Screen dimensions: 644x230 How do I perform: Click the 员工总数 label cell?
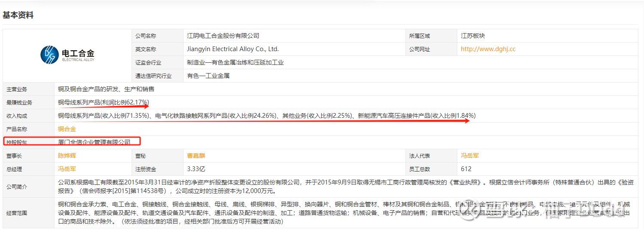[x=431, y=169]
